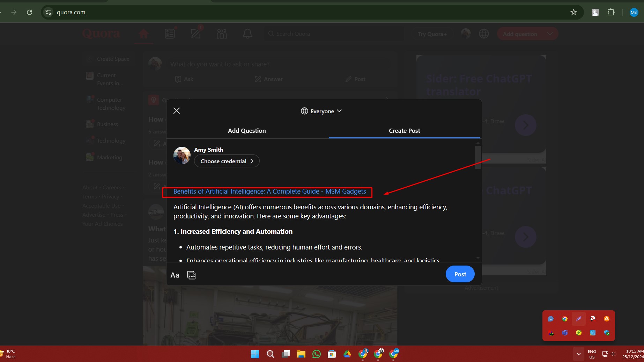Open the Everyone audience dropdown
The image size is (644, 362).
[321, 111]
